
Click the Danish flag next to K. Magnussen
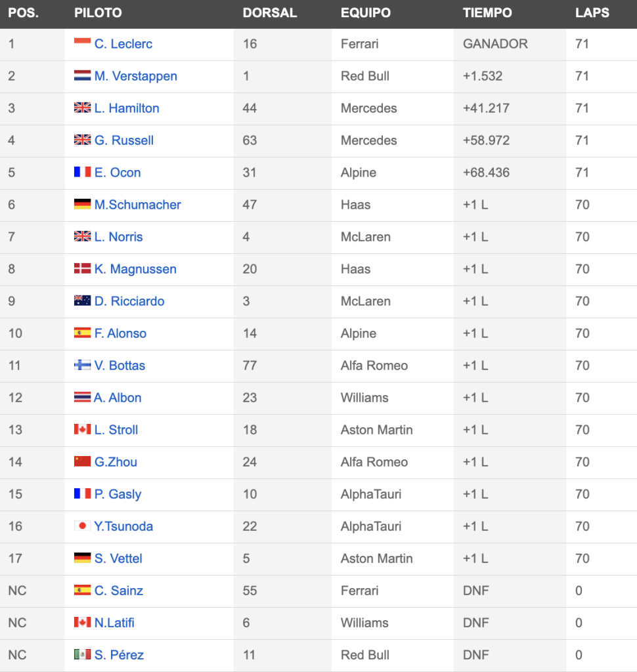tap(82, 268)
